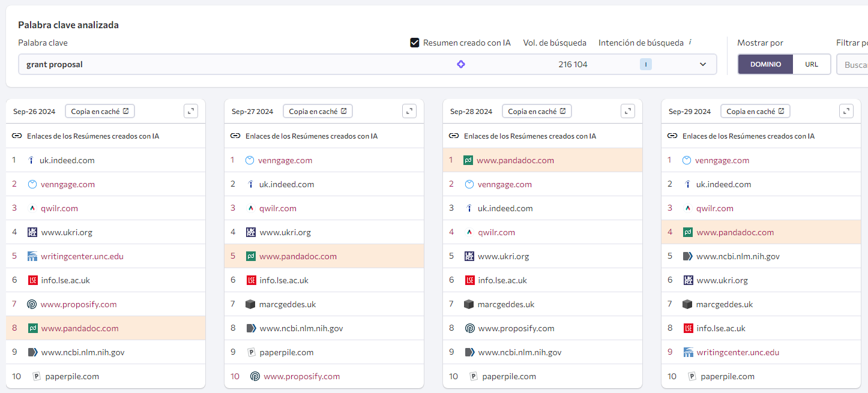868x393 pixels.
Task: Click marcgeddes.uk favicon in Sep-27 column
Action: click(251, 304)
